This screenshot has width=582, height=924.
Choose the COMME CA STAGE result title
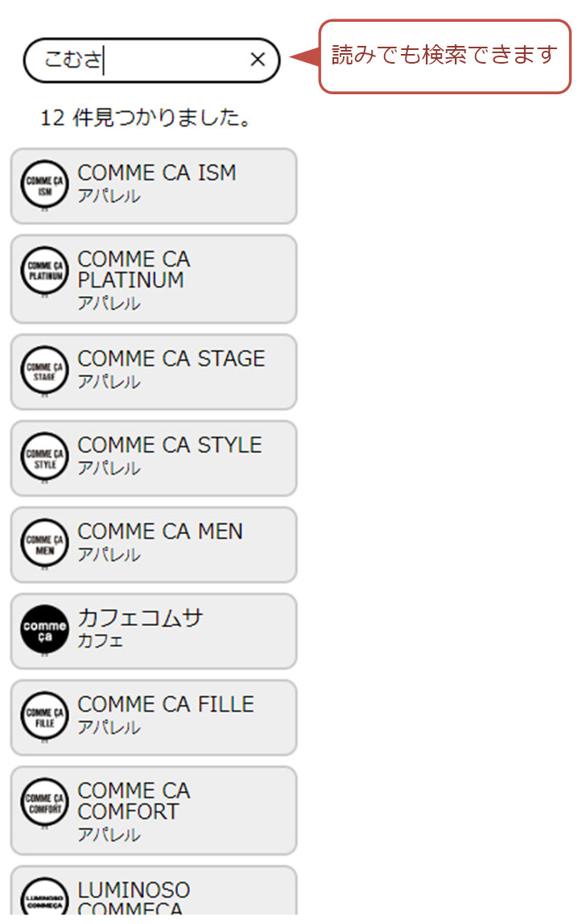click(171, 358)
